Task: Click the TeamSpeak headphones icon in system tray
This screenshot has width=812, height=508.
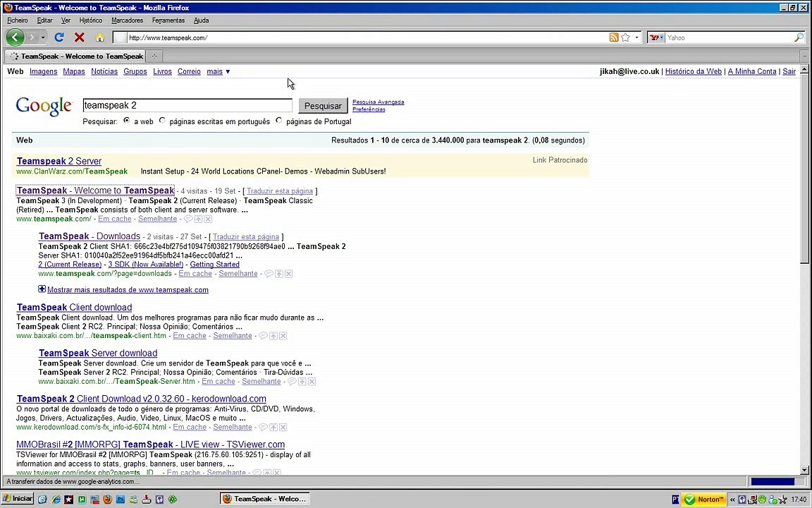Action: (742, 500)
